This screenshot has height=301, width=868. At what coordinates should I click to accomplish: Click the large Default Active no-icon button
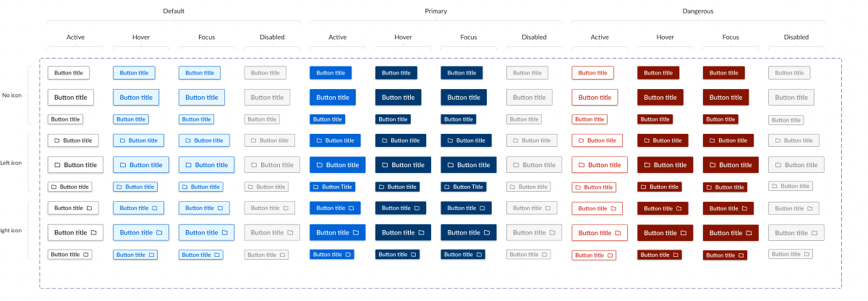point(71,97)
